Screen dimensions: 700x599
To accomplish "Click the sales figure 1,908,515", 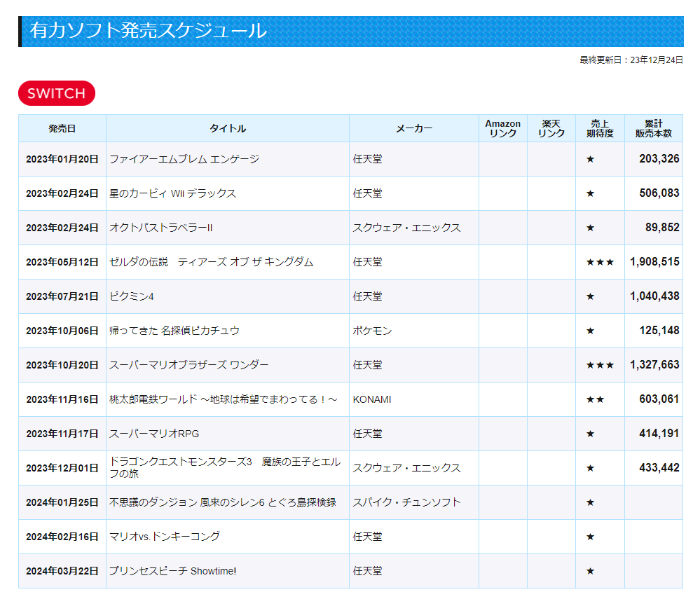I will pos(654,262).
